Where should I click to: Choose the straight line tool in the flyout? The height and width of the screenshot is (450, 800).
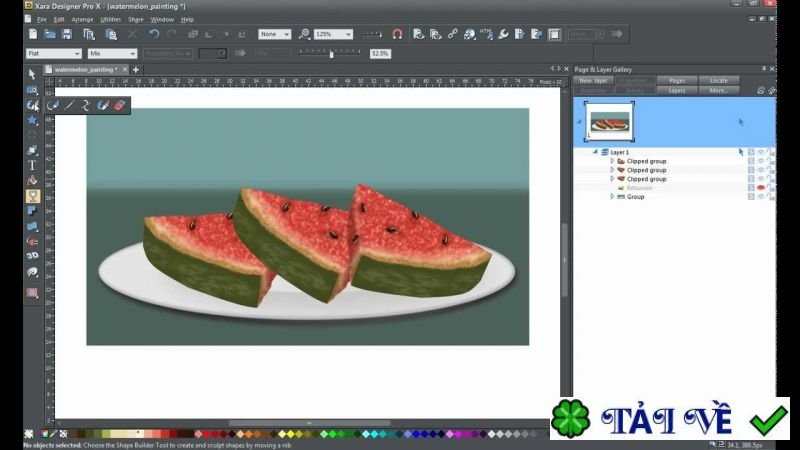70,105
